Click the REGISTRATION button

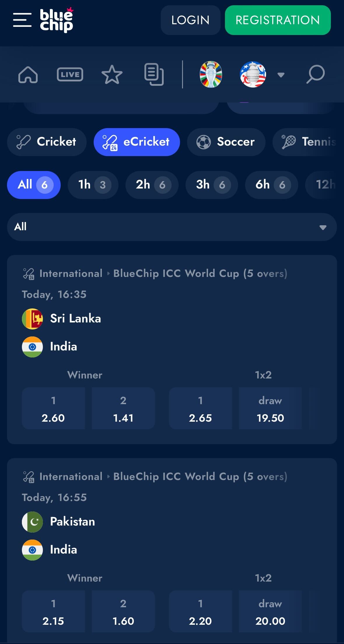click(277, 20)
